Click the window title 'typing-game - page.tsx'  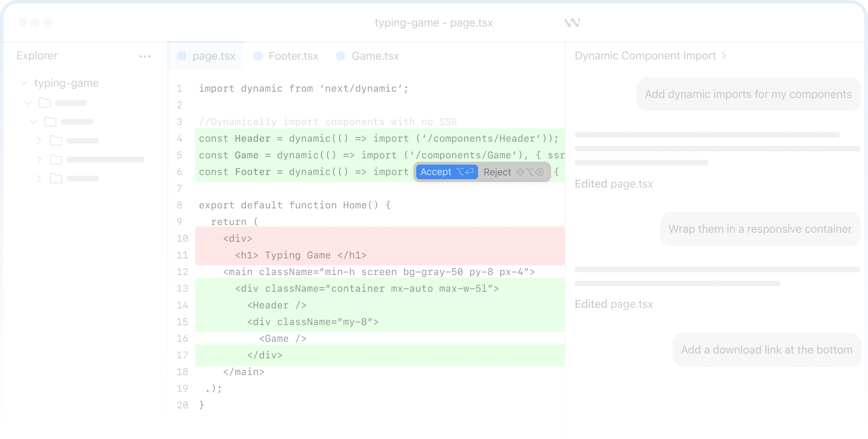[434, 23]
